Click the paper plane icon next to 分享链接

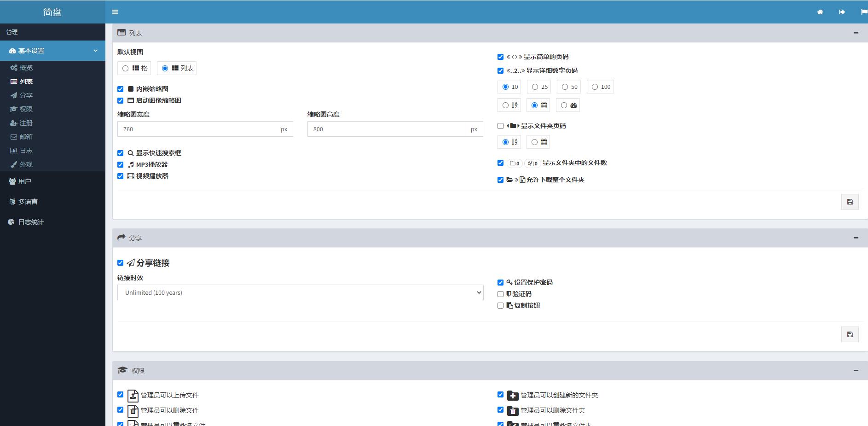pyautogui.click(x=131, y=263)
